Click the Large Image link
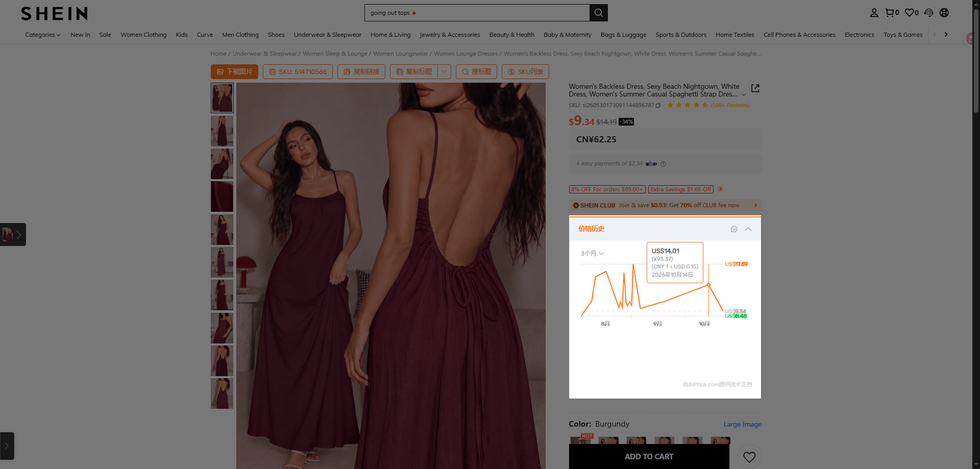980x469 pixels. pyautogui.click(x=742, y=425)
